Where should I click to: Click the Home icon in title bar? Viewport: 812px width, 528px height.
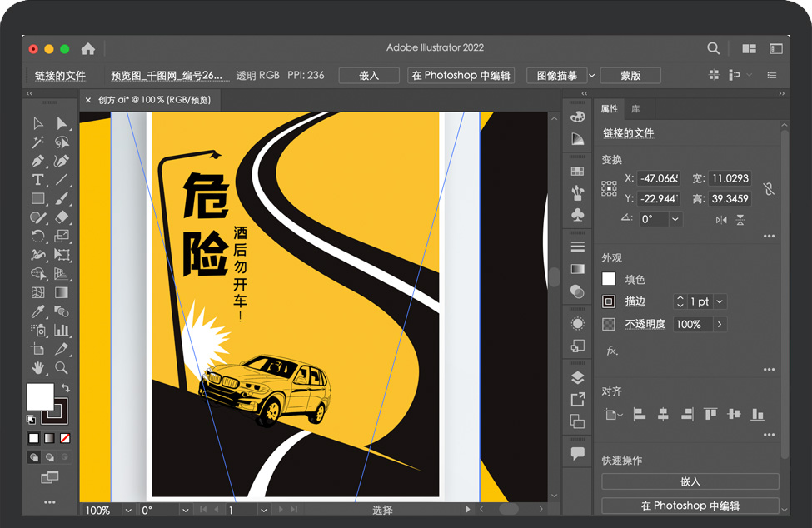[x=88, y=48]
